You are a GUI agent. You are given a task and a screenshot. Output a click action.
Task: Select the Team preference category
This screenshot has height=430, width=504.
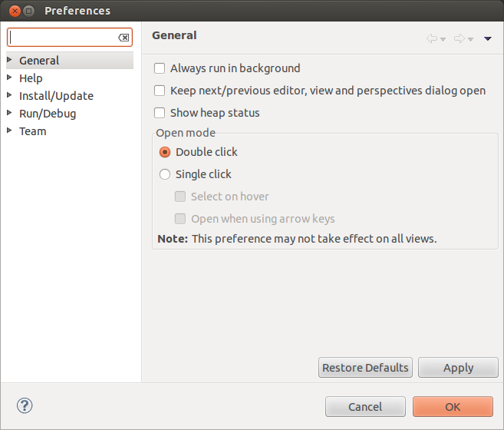[33, 131]
